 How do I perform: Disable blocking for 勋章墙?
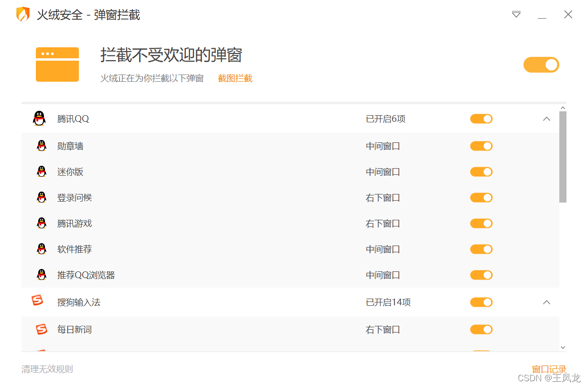coord(481,146)
